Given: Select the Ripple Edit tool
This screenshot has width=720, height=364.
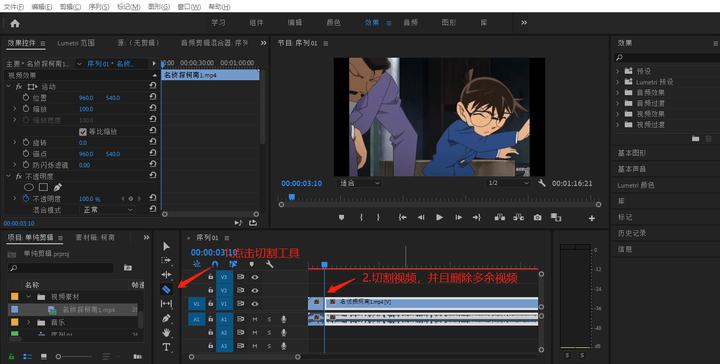Looking at the screenshot, I should coord(166,274).
